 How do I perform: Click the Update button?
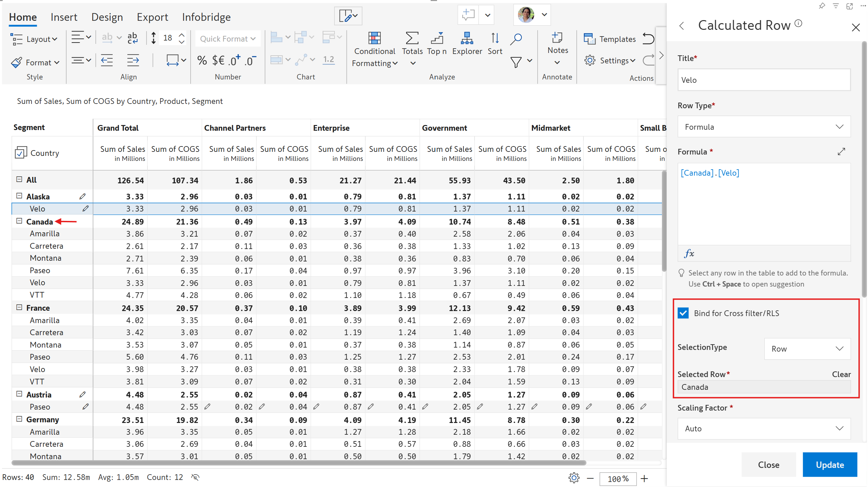[829, 465]
